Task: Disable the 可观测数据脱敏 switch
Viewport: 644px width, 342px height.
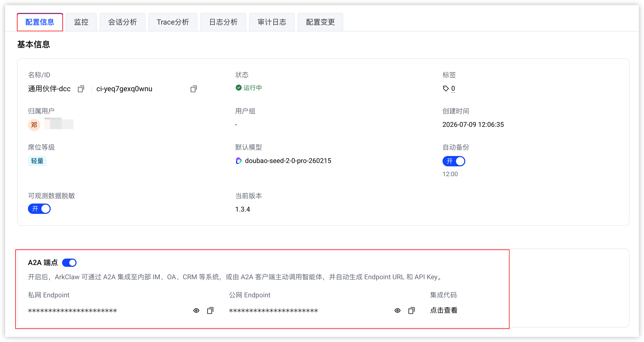Action: (x=39, y=209)
